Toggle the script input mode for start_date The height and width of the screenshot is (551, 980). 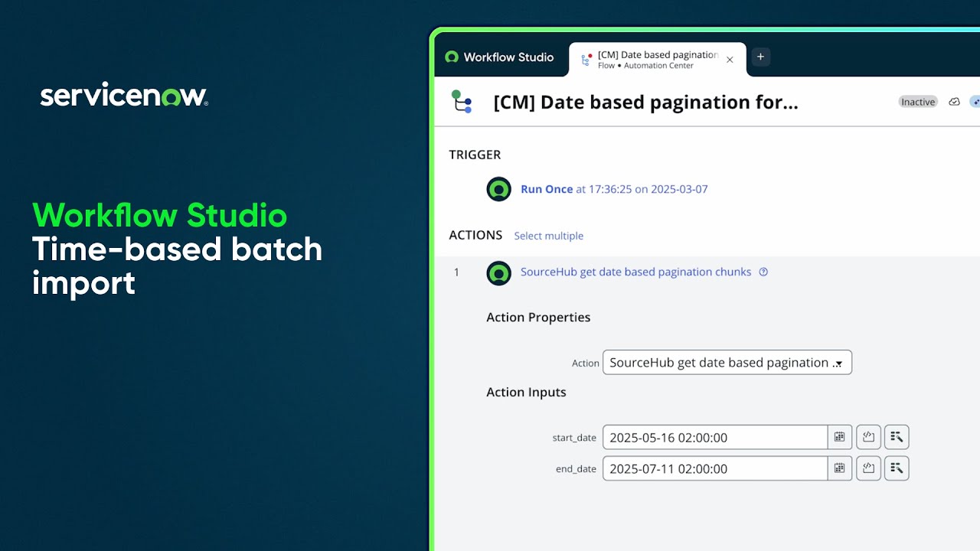click(868, 437)
